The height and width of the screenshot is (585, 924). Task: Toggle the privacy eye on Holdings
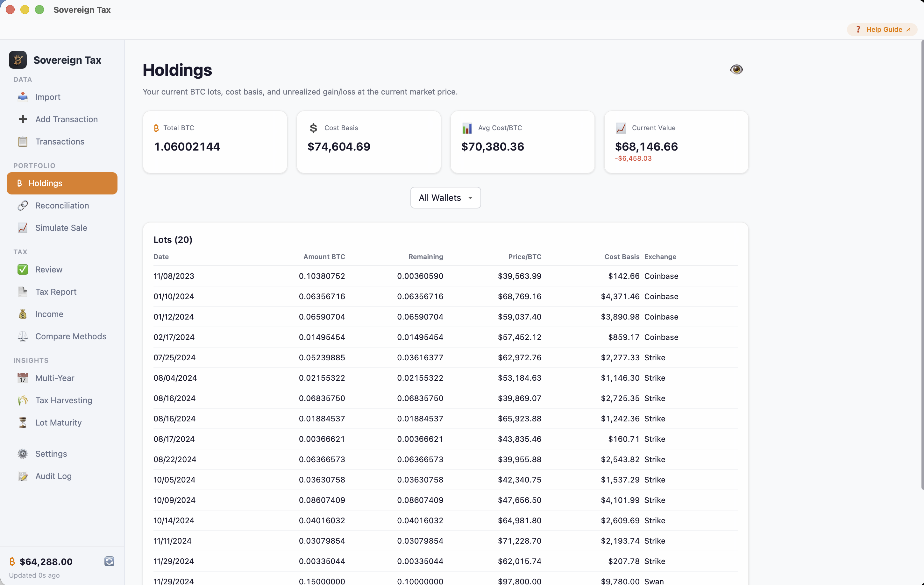(x=736, y=69)
